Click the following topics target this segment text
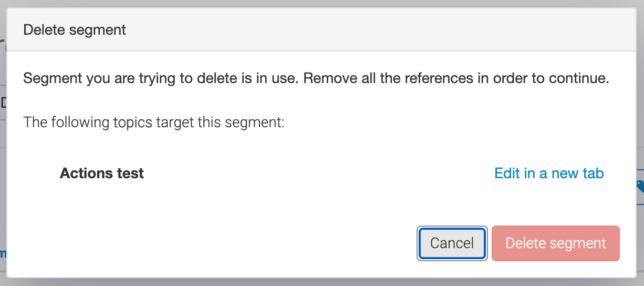The height and width of the screenshot is (286, 644). (x=153, y=124)
